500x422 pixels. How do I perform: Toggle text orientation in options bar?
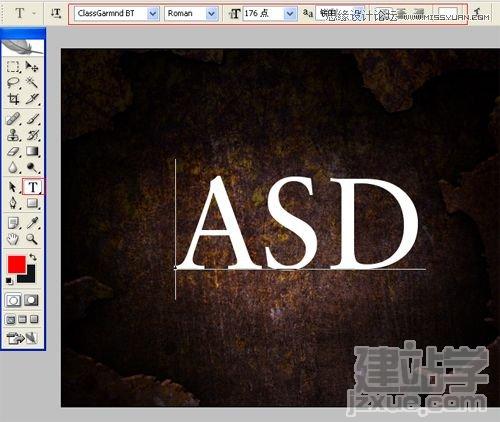[x=56, y=13]
